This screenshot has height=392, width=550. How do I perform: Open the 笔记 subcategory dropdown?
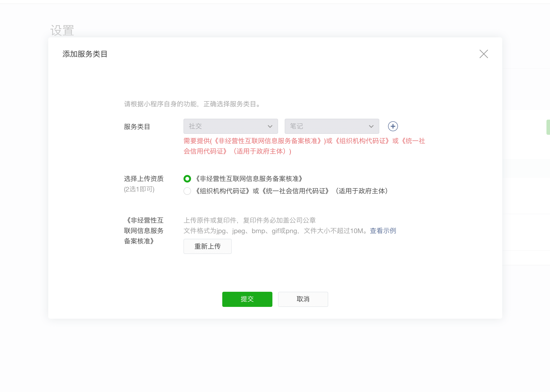pyautogui.click(x=331, y=126)
